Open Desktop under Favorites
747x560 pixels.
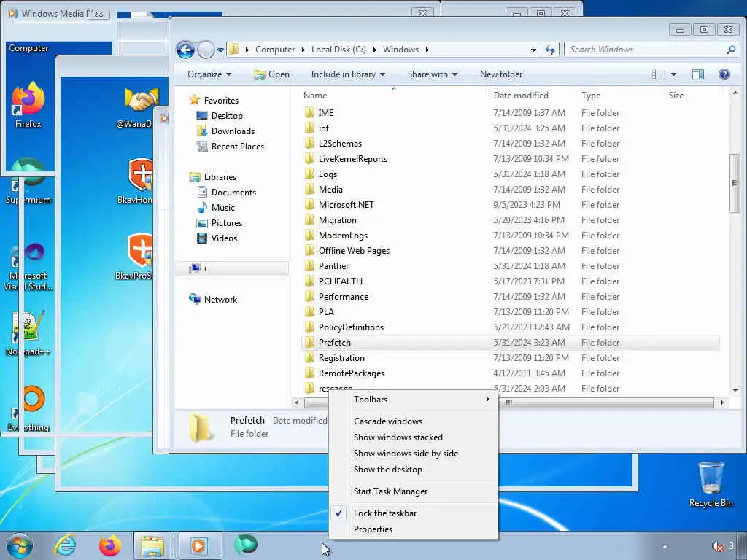pos(227,116)
